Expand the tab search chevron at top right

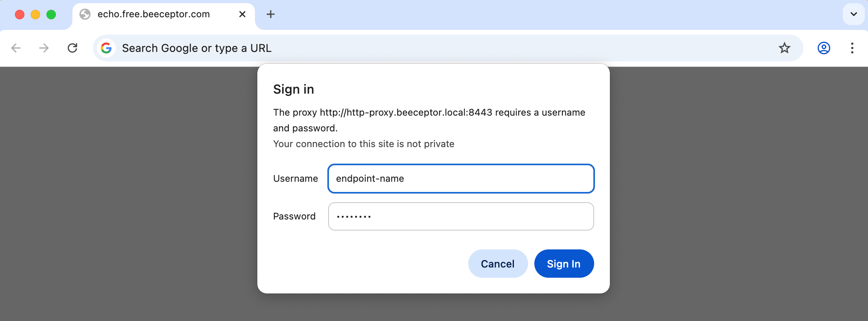[854, 14]
